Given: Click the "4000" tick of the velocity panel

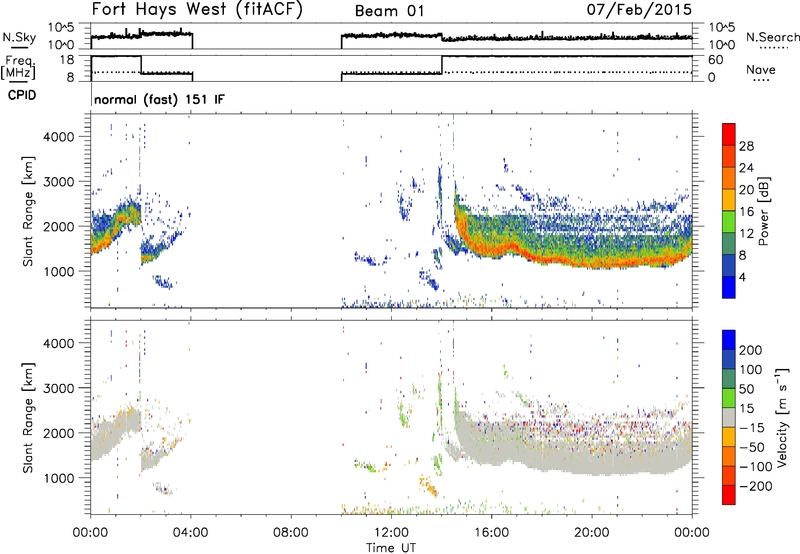Looking at the screenshot, I should [59, 343].
